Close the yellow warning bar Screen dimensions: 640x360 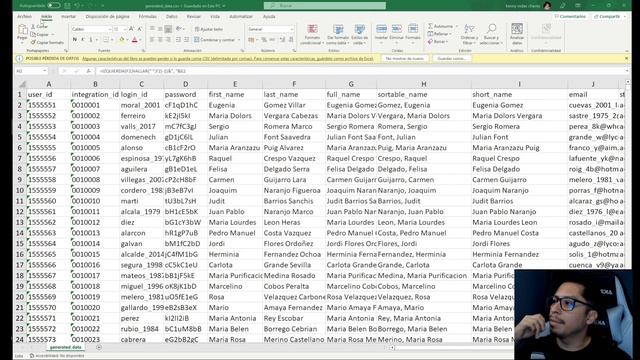(x=627, y=58)
